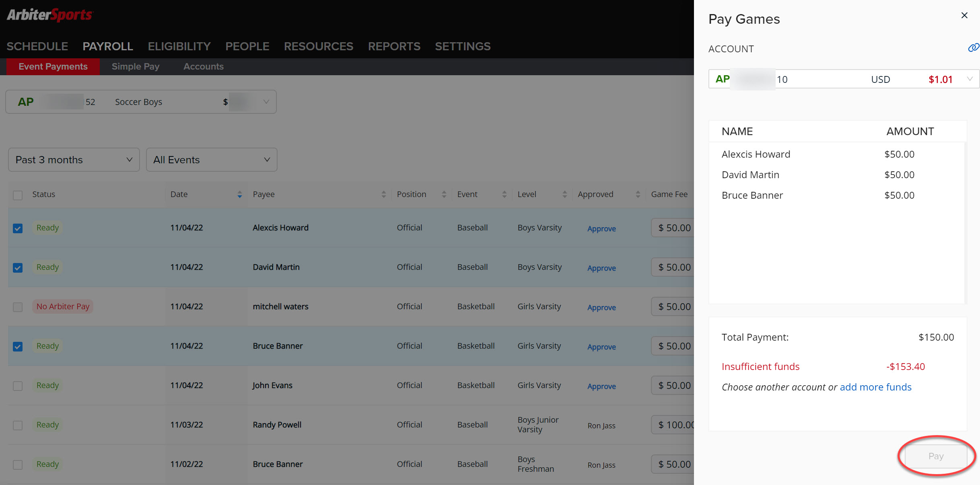
Task: Click the Insufficient funds message
Action: pos(760,366)
